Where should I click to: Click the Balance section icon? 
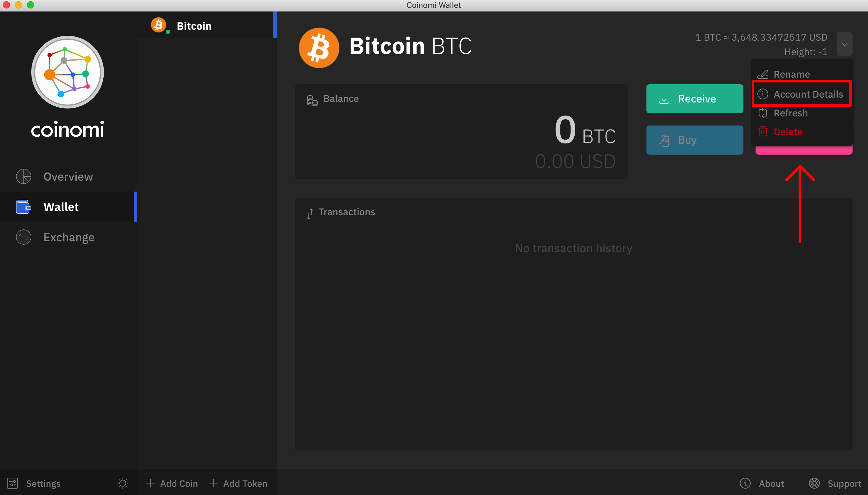311,99
